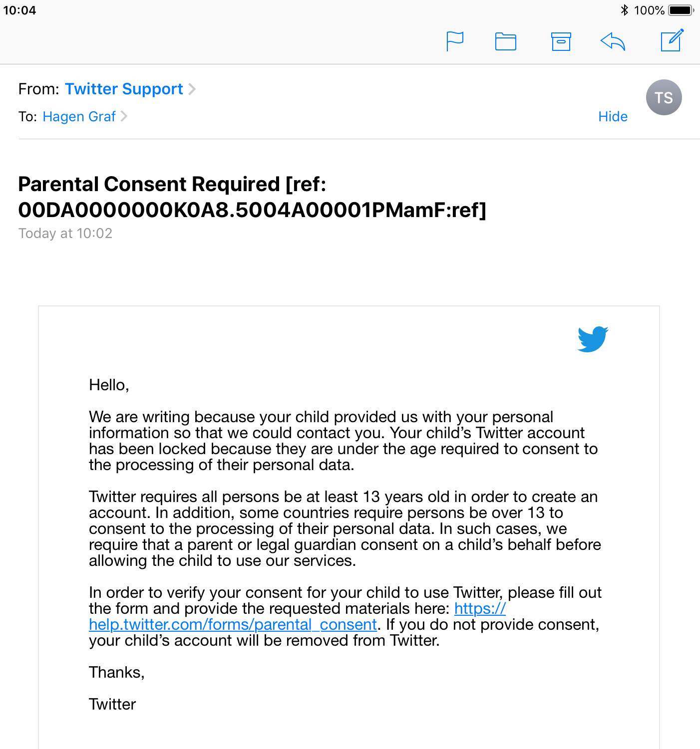
Task: Click the Twitter bird logo
Action: pos(593,339)
